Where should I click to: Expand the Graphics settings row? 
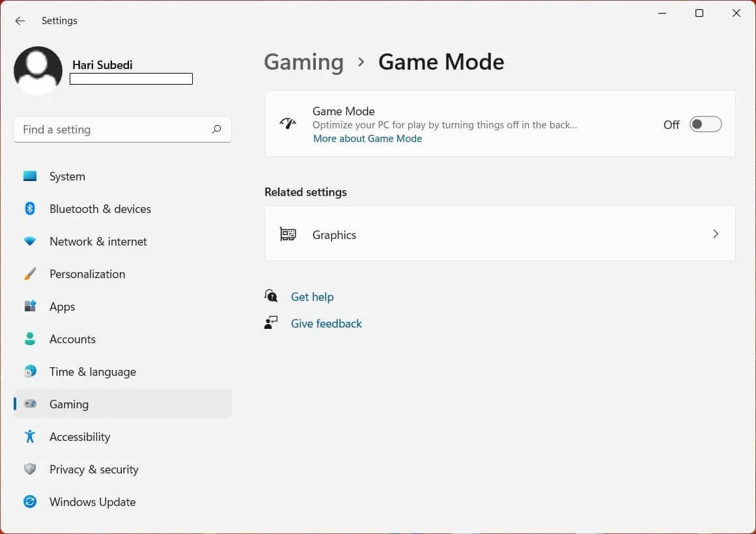pos(499,234)
